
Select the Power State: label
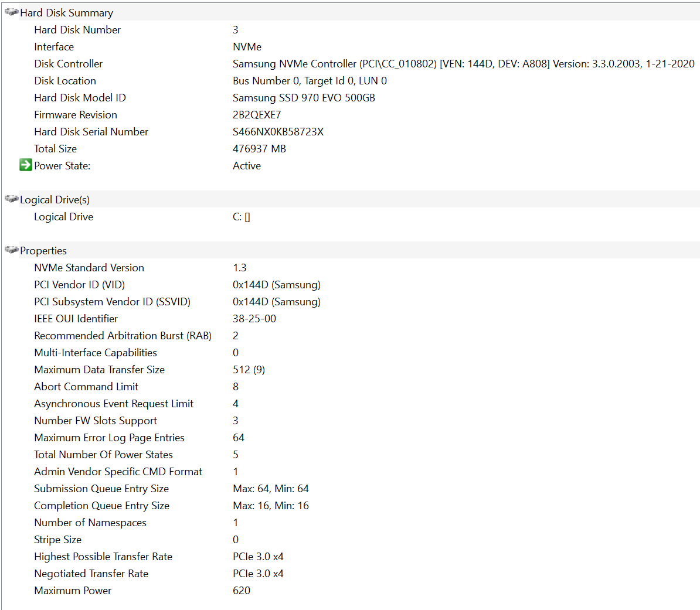click(x=62, y=166)
